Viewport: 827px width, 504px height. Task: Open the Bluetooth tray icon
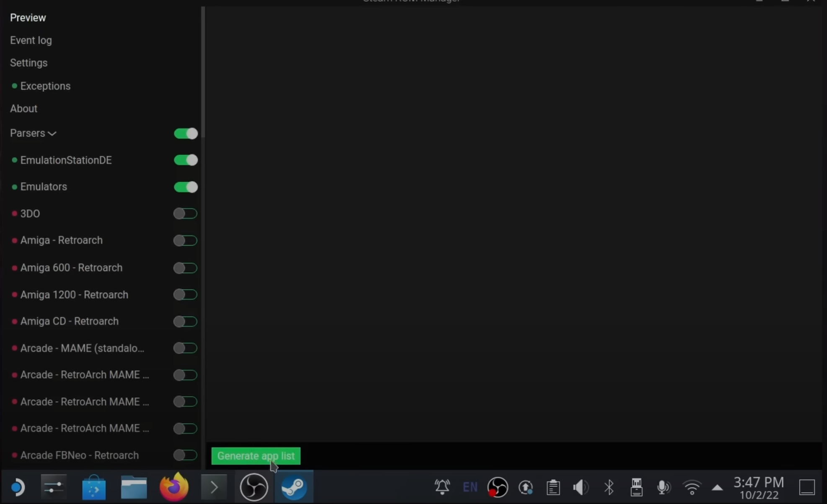click(x=609, y=487)
